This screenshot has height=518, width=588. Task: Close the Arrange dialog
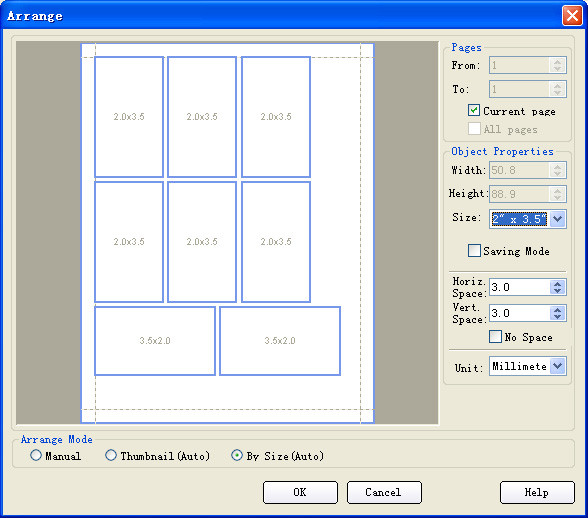pyautogui.click(x=572, y=16)
